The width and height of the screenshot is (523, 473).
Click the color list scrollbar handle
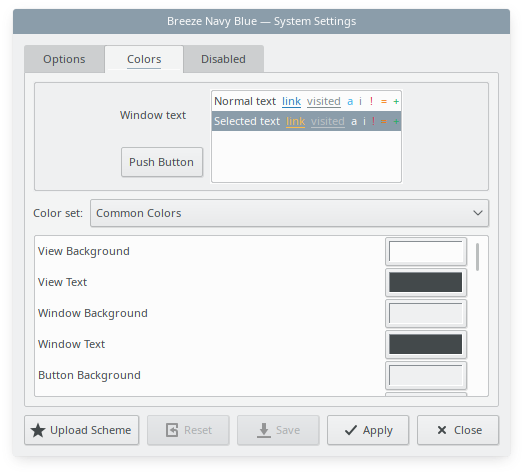pyautogui.click(x=478, y=257)
